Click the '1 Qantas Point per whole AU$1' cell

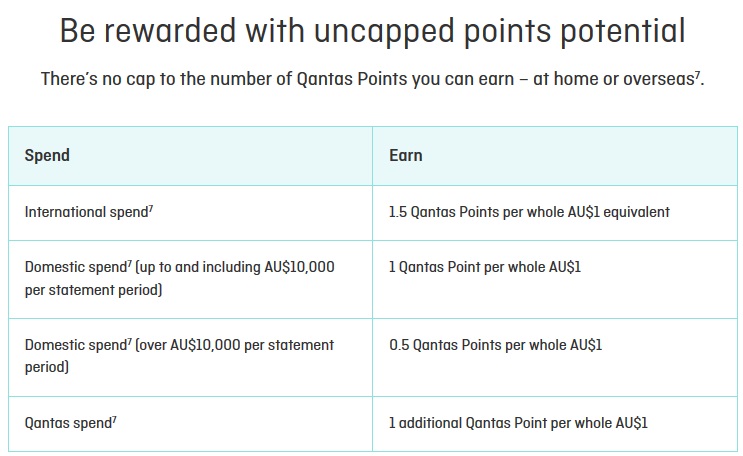[x=484, y=267]
